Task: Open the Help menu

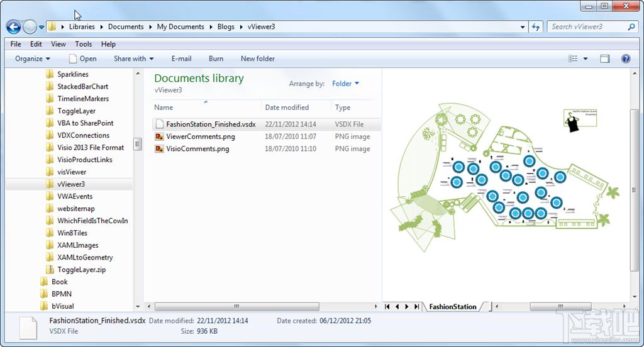Action: (x=108, y=44)
